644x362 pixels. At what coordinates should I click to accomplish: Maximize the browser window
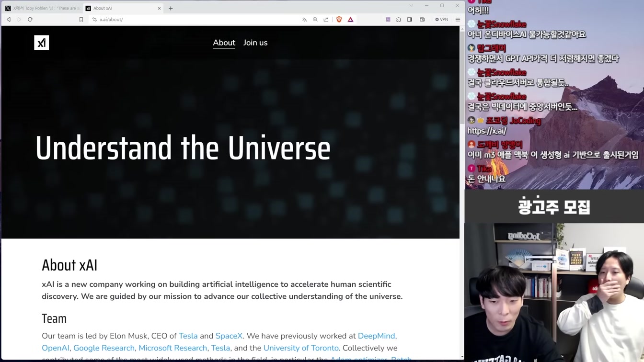442,6
